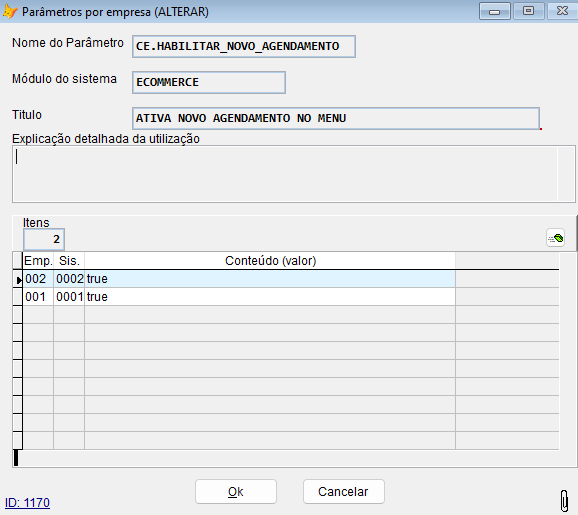Image resolution: width=578 pixels, height=515 pixels.
Task: Maximize the Parâmetros por empresa window
Action: [x=528, y=11]
